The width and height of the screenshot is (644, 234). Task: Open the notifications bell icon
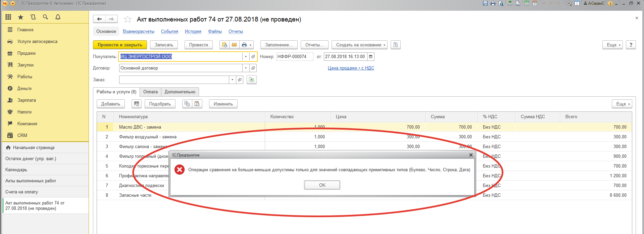[58, 17]
